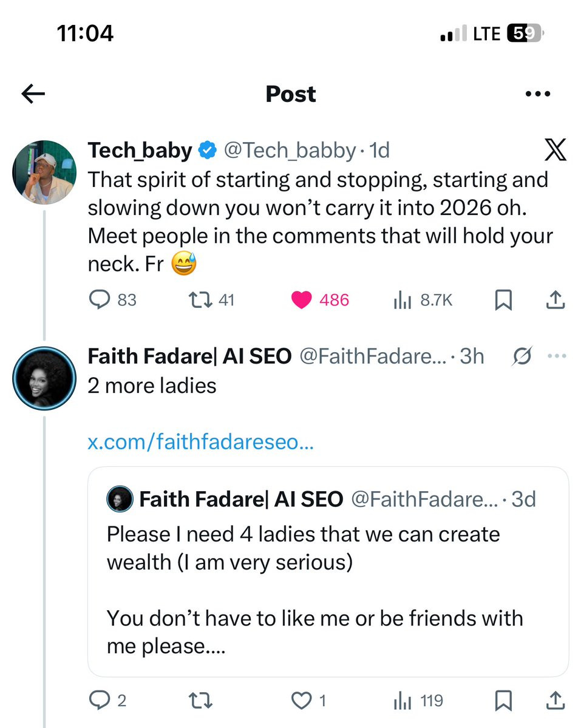Screen dimensions: 581x728
Task: Reply to Faith's comment with 2 replies
Action: (99, 701)
